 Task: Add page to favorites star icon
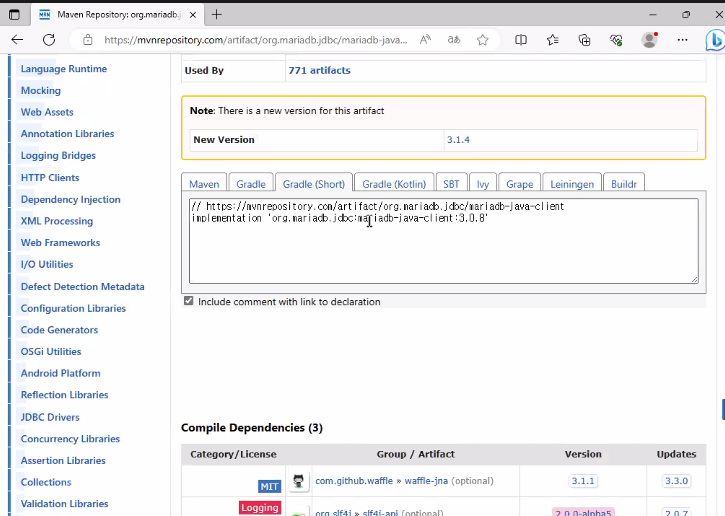tap(483, 40)
